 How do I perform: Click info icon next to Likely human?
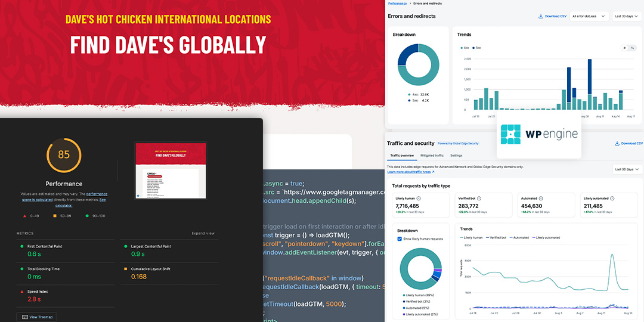(x=419, y=199)
